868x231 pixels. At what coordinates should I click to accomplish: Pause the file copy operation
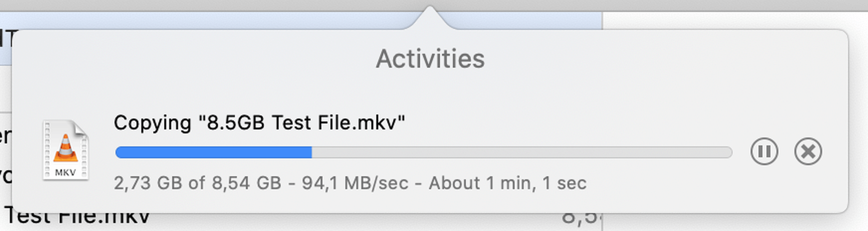pyautogui.click(x=764, y=152)
